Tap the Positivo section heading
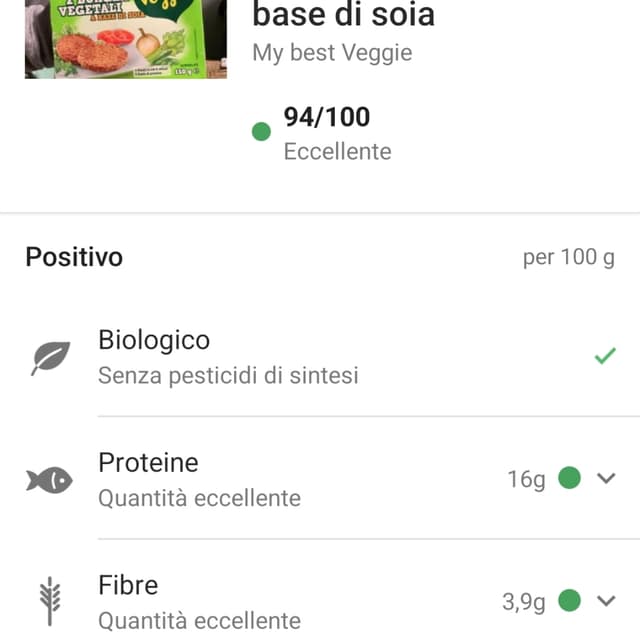The height and width of the screenshot is (640, 640). pyautogui.click(x=74, y=257)
